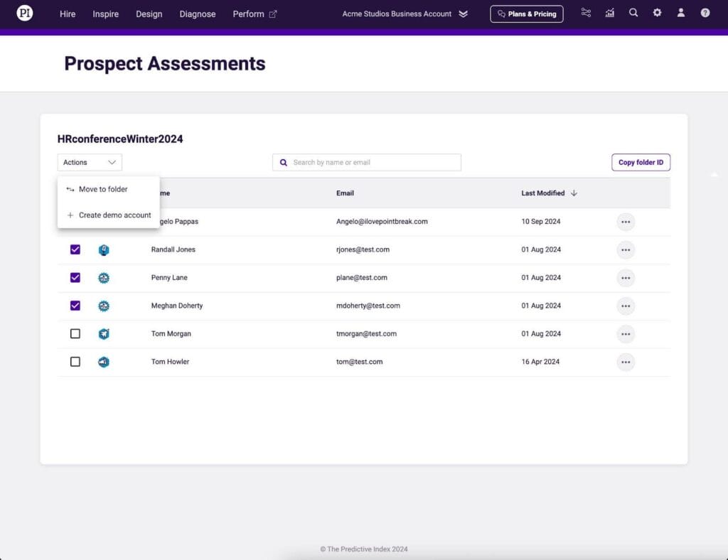Open the org chart icon in the top bar
Image resolution: width=728 pixels, height=560 pixels.
pyautogui.click(x=586, y=13)
